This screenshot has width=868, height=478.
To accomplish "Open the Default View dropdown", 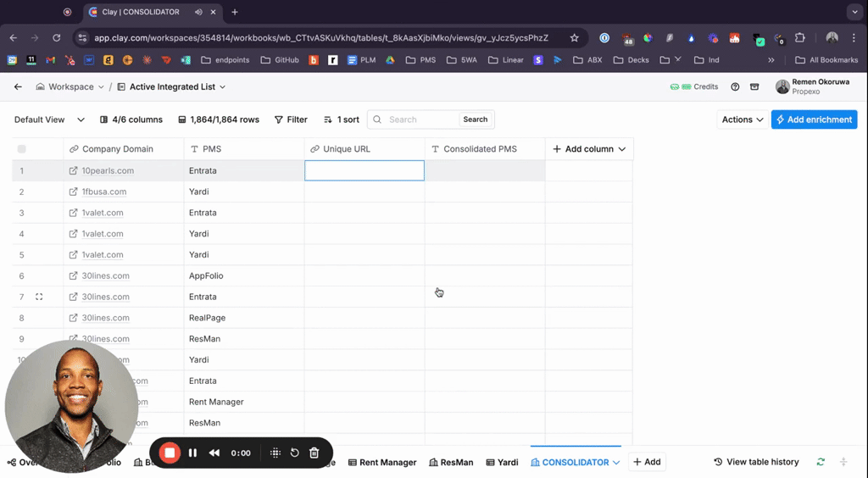I will (x=49, y=119).
